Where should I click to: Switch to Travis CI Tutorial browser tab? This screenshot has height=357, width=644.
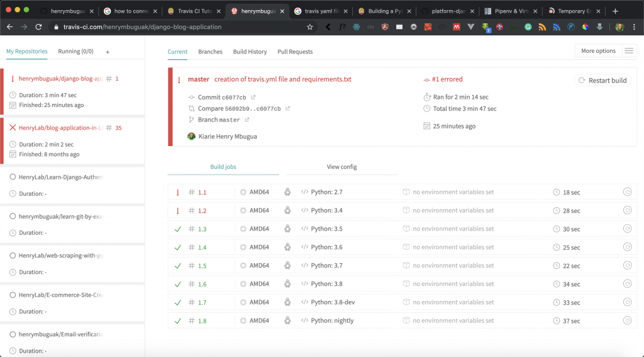tap(194, 11)
